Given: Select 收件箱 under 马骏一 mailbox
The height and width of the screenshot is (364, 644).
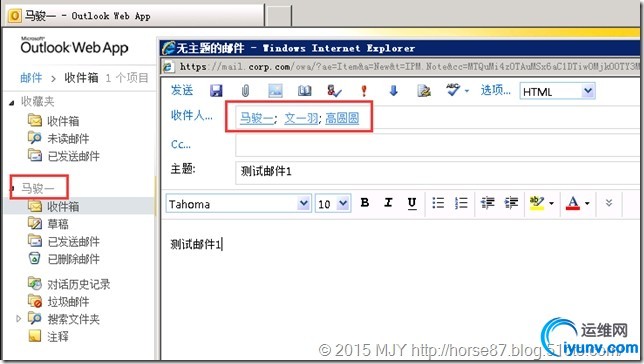Looking at the screenshot, I should click(63, 206).
